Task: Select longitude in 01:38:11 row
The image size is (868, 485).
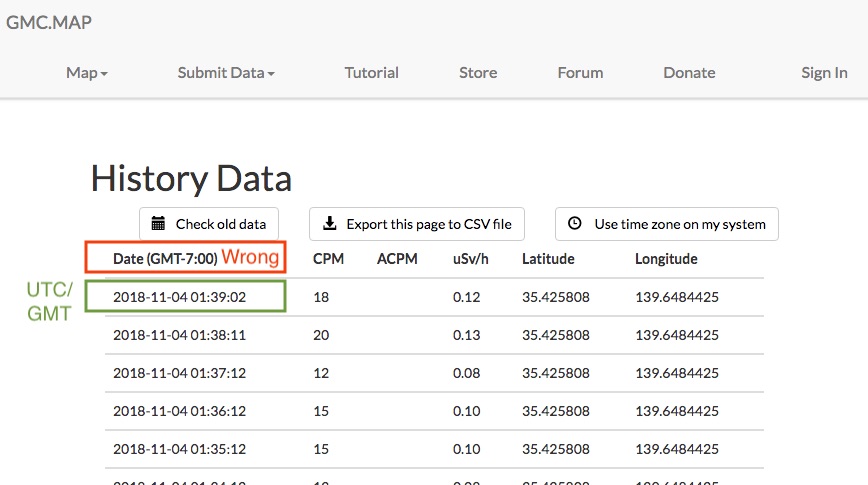Action: pos(677,335)
